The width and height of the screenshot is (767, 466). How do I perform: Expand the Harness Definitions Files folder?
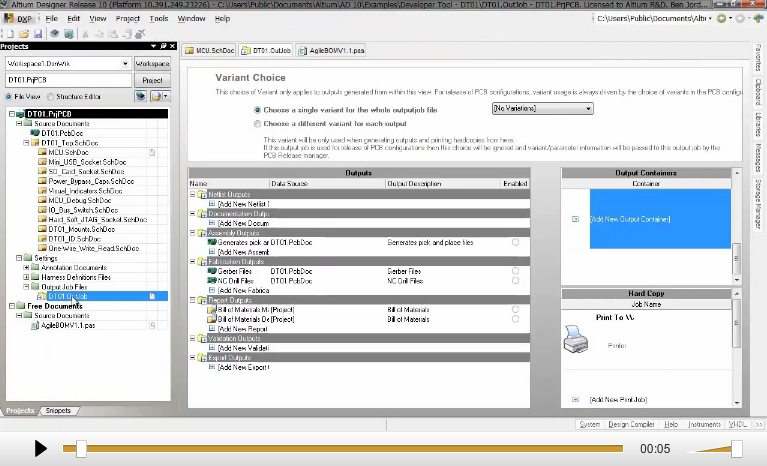tap(26, 277)
